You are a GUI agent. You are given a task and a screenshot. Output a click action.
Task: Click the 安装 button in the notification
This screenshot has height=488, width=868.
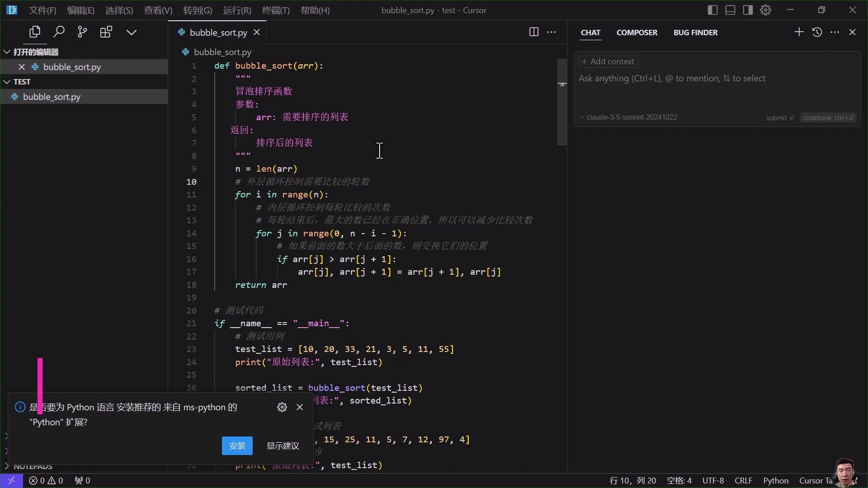[x=237, y=446]
